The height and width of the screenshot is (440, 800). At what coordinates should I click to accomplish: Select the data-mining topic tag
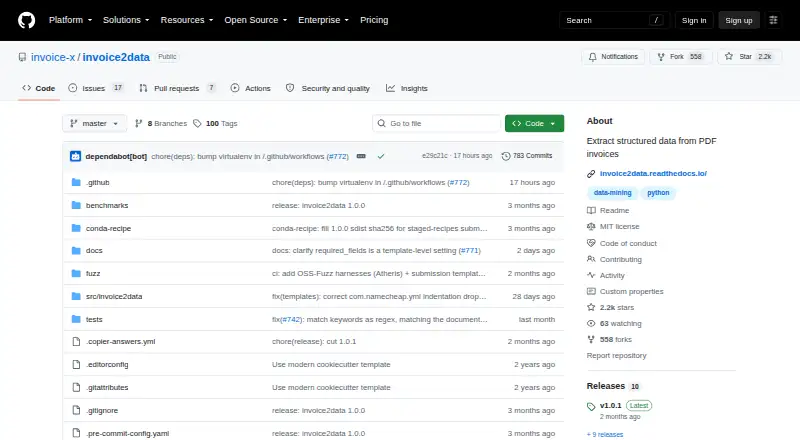612,192
